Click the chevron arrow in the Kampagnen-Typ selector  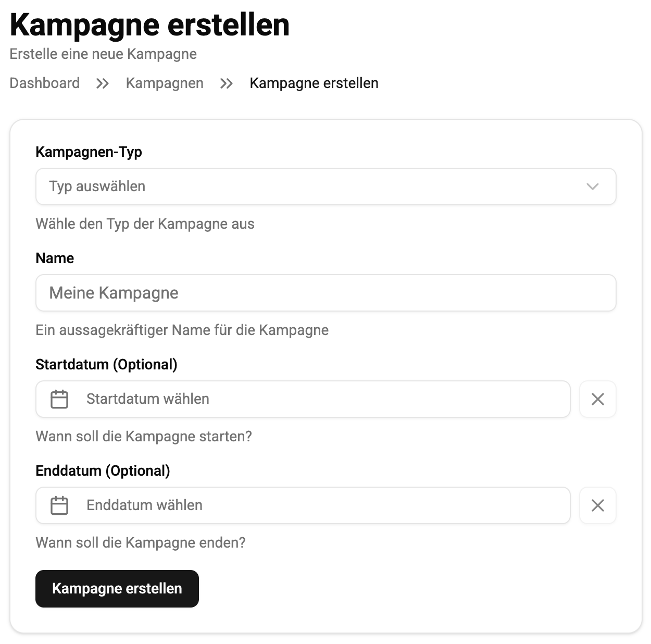592,187
